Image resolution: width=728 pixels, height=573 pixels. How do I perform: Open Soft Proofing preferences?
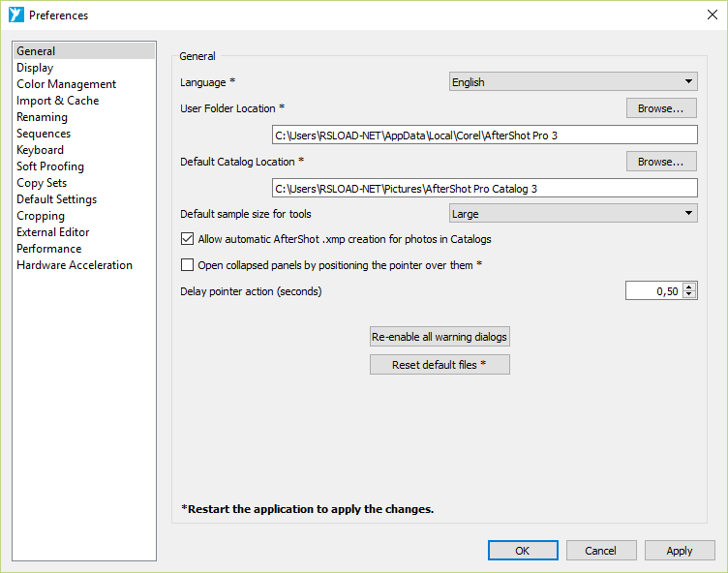coord(50,166)
